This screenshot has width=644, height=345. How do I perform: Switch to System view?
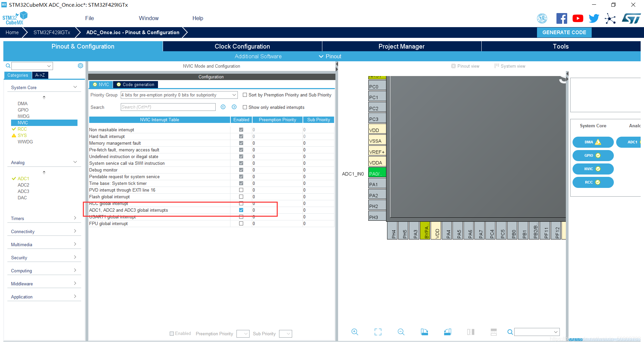click(x=510, y=66)
